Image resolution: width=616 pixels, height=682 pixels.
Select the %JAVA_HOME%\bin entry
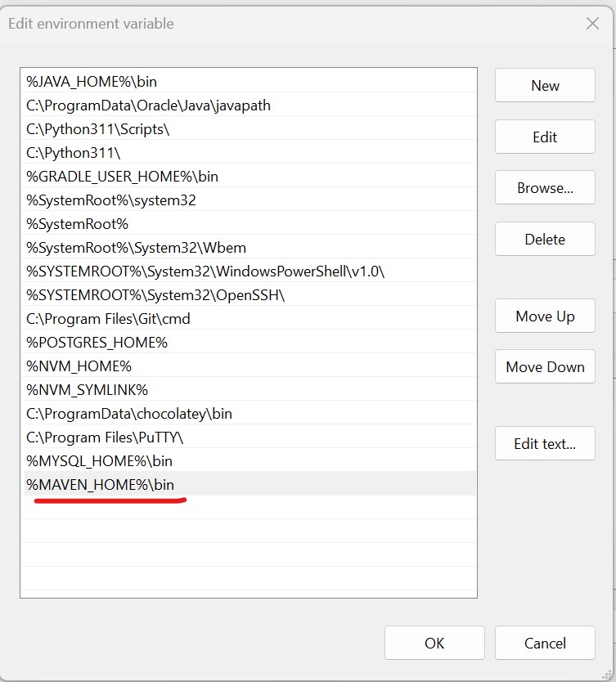point(92,82)
